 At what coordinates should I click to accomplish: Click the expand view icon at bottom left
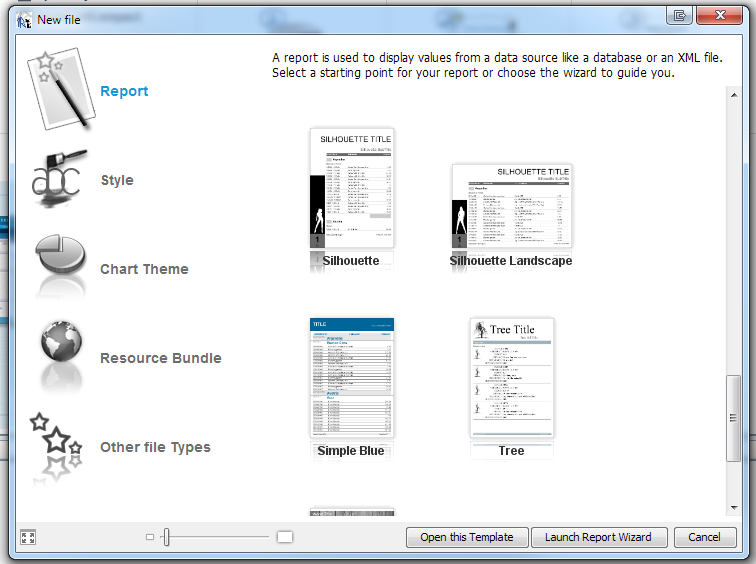28,537
